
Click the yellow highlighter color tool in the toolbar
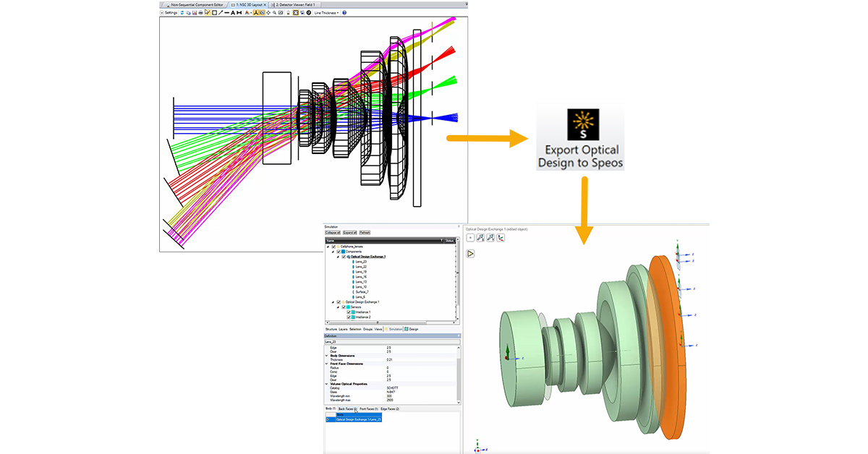(x=247, y=12)
